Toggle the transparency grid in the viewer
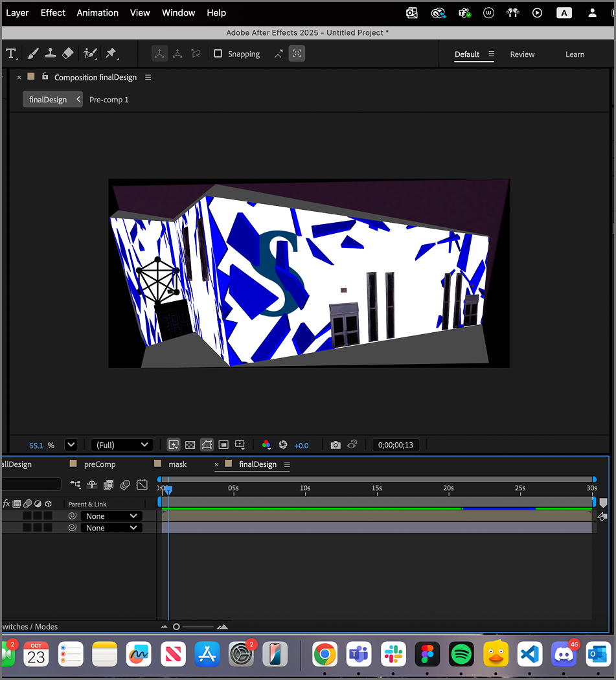 (x=190, y=444)
